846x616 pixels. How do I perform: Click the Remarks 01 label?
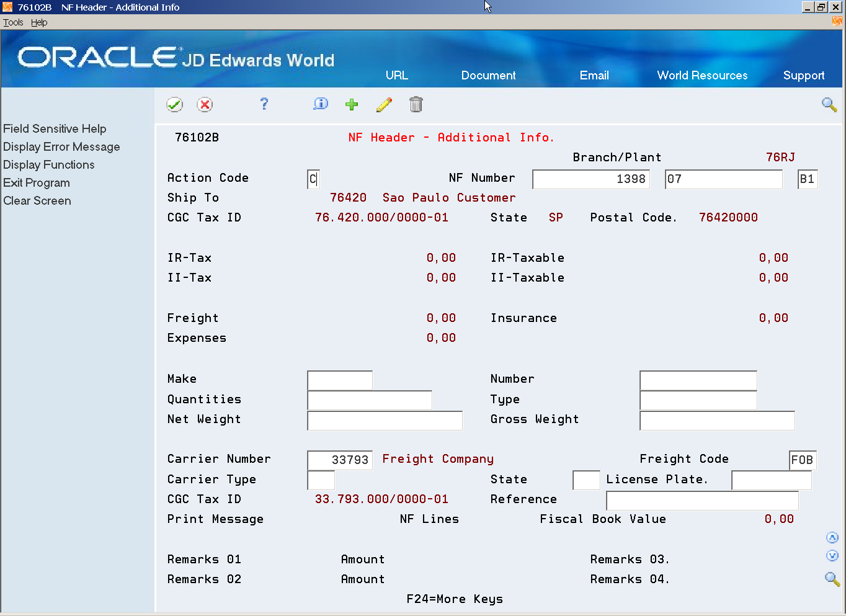coord(204,560)
